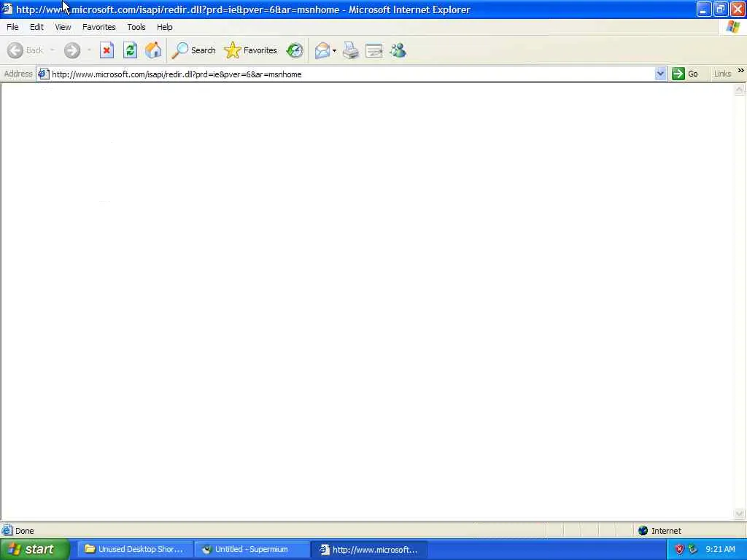747x560 pixels.
Task: Open the File menu
Action: pyautogui.click(x=12, y=27)
